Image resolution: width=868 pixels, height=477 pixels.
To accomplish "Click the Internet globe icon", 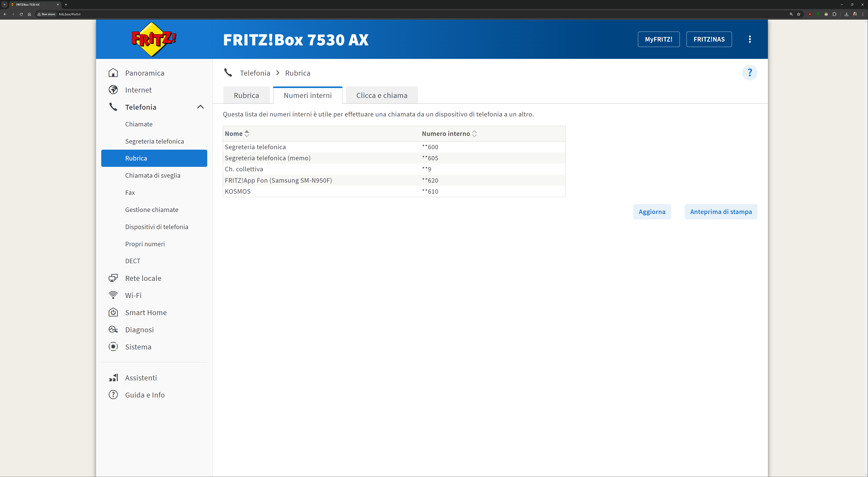I will 113,90.
